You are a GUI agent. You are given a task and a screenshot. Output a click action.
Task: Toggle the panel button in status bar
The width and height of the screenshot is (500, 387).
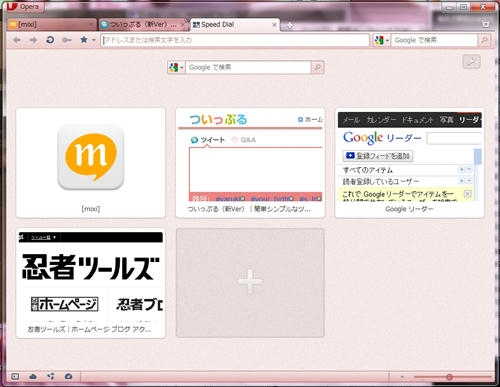click(x=15, y=376)
